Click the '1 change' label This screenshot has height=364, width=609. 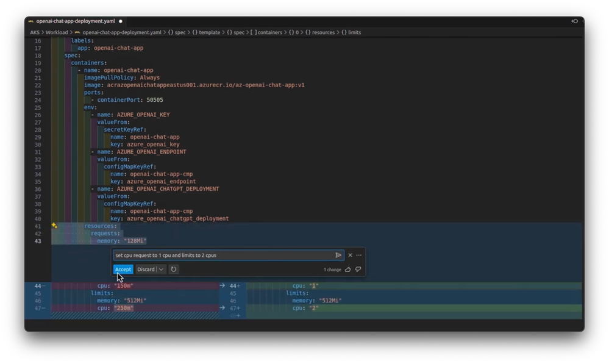332,269
